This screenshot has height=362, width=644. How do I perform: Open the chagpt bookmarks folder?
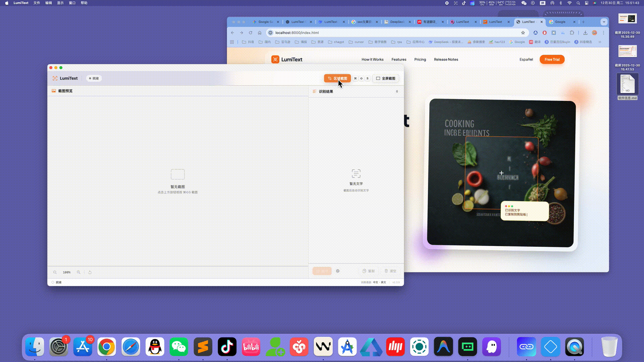tap(336, 42)
